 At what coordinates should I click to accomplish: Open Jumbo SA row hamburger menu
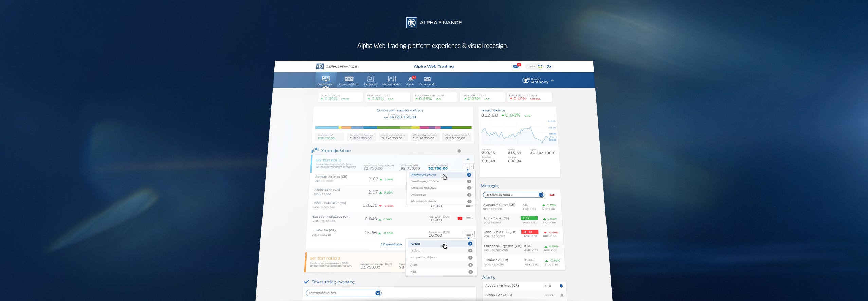coord(469,234)
